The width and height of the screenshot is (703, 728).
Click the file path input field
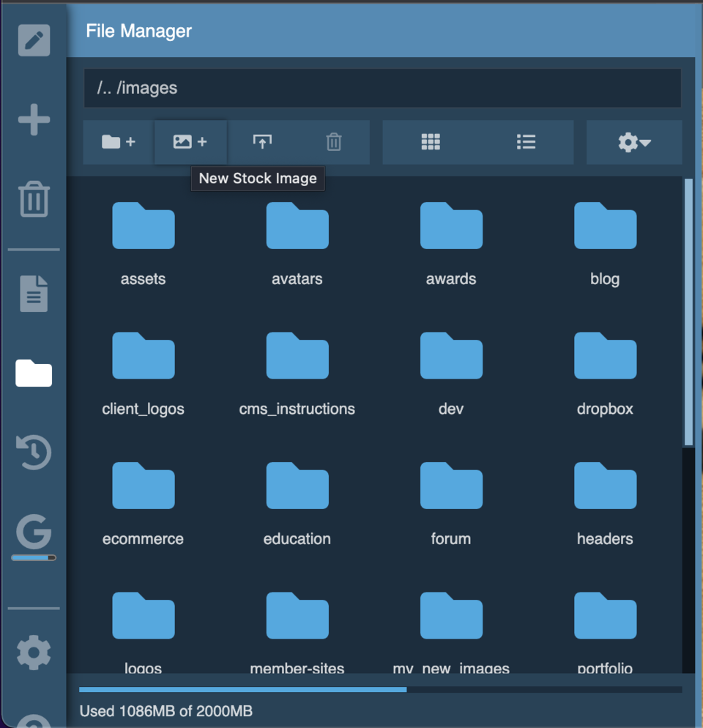click(382, 88)
